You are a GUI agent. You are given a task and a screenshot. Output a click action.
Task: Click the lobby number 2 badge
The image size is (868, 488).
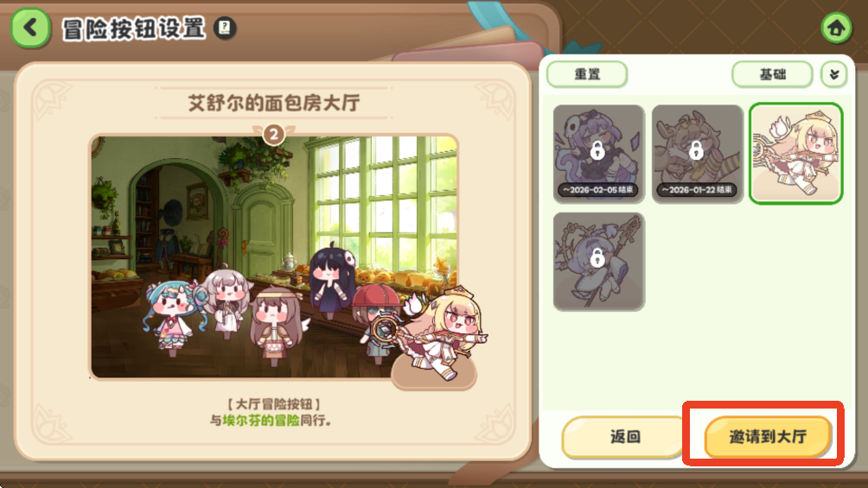273,135
